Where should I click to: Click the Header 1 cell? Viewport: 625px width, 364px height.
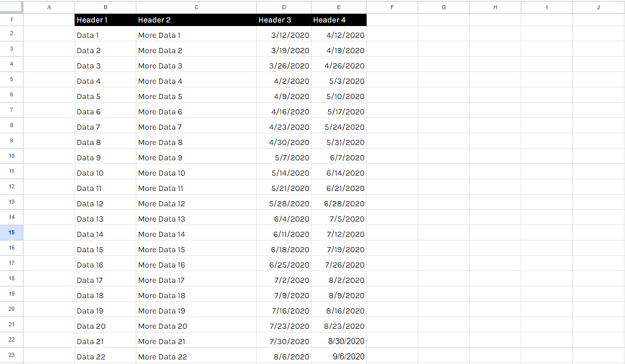tap(105, 20)
